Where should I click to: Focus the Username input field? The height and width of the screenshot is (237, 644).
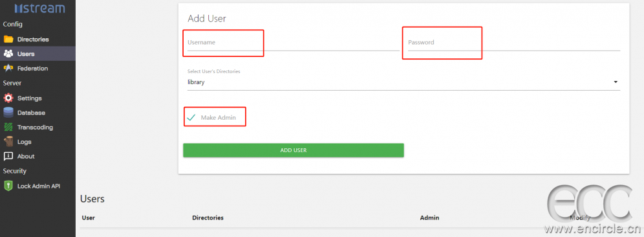tap(294, 42)
